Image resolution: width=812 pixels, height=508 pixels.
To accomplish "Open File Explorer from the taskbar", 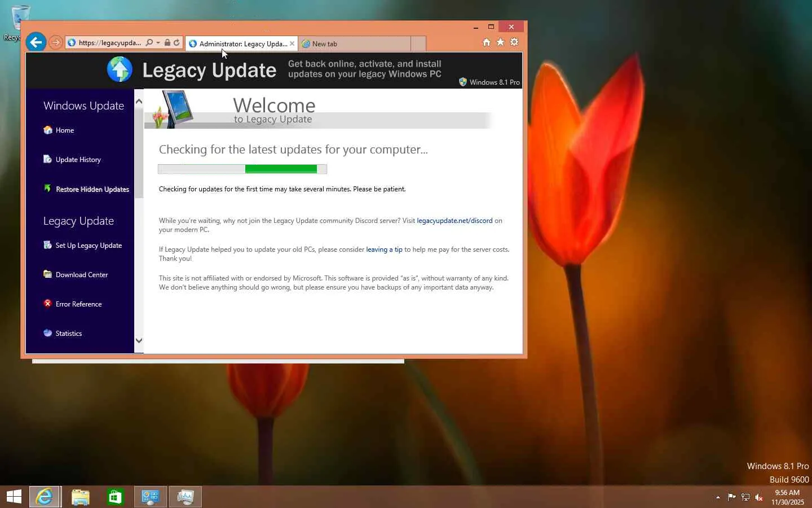I will pyautogui.click(x=80, y=497).
